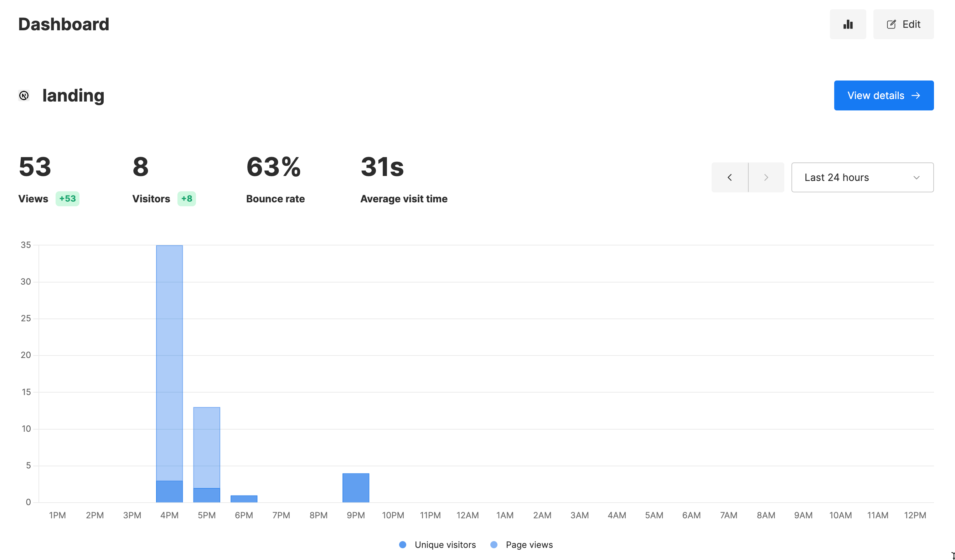The width and height of the screenshot is (955, 560).
Task: Click the 5PM page views bar
Action: click(x=207, y=447)
